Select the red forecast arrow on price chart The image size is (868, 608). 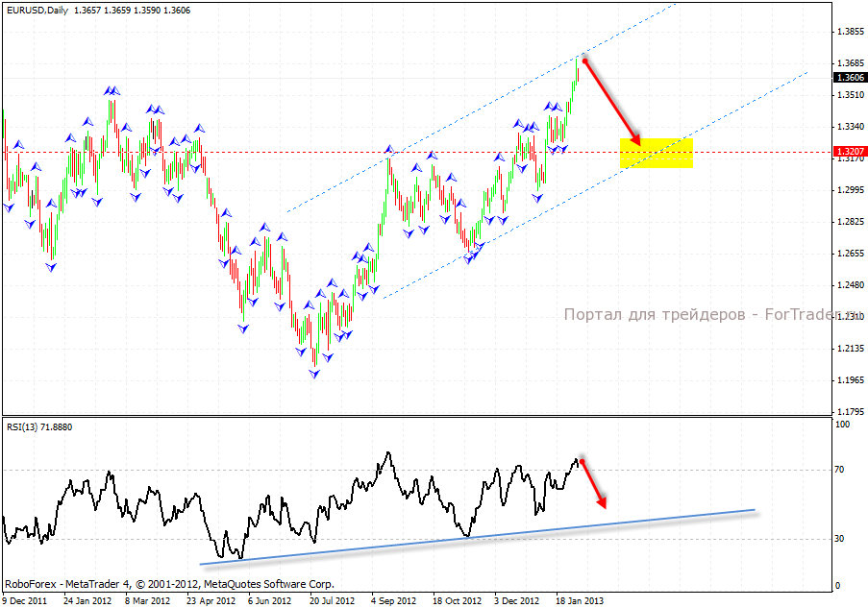(x=610, y=100)
